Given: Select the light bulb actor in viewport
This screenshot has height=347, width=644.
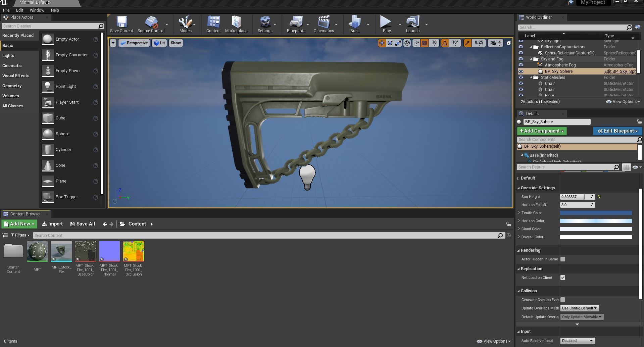Looking at the screenshot, I should [x=307, y=177].
